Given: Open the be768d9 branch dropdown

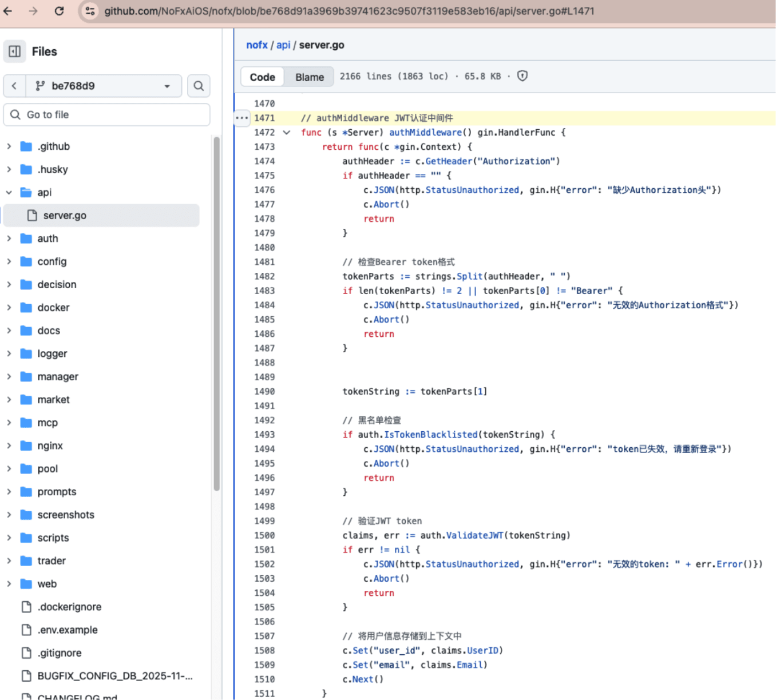Looking at the screenshot, I should [104, 86].
